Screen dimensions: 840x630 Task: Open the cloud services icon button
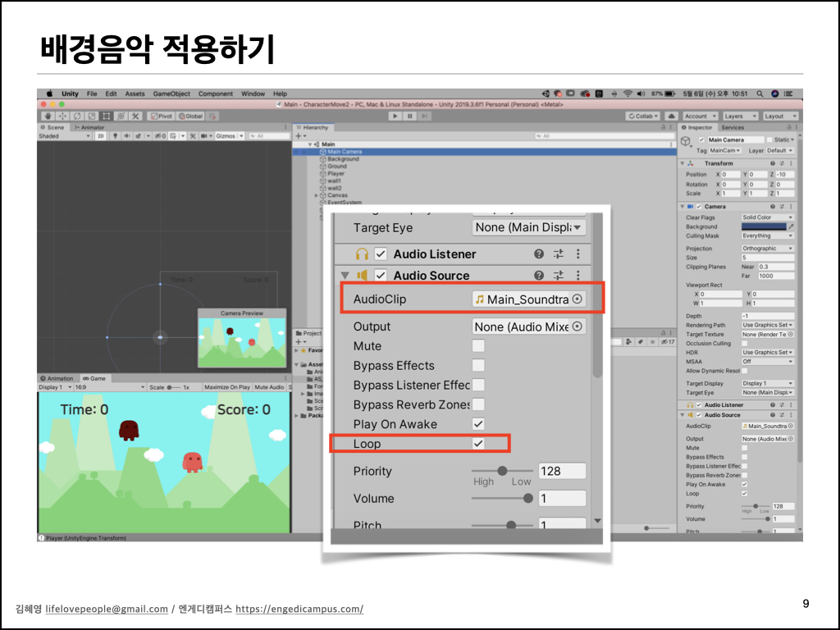(671, 116)
